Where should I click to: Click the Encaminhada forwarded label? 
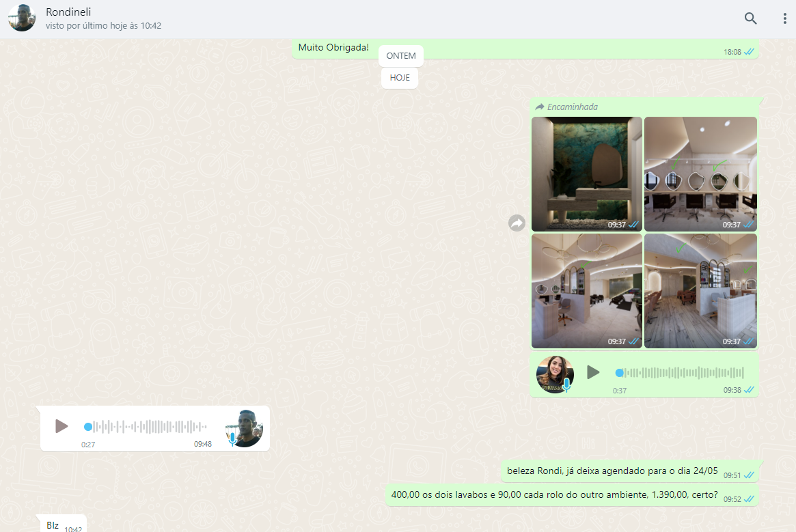[x=567, y=107]
